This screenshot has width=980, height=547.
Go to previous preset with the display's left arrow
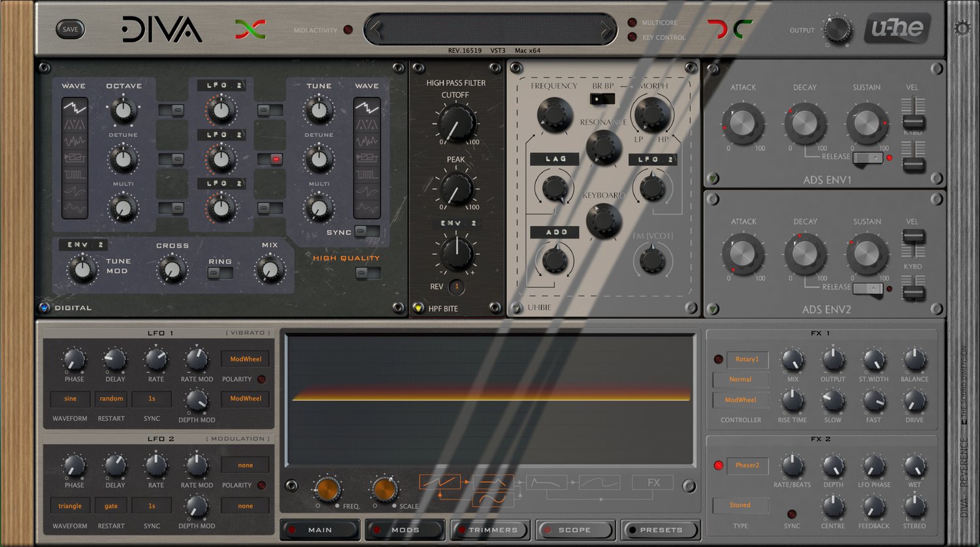[x=375, y=29]
